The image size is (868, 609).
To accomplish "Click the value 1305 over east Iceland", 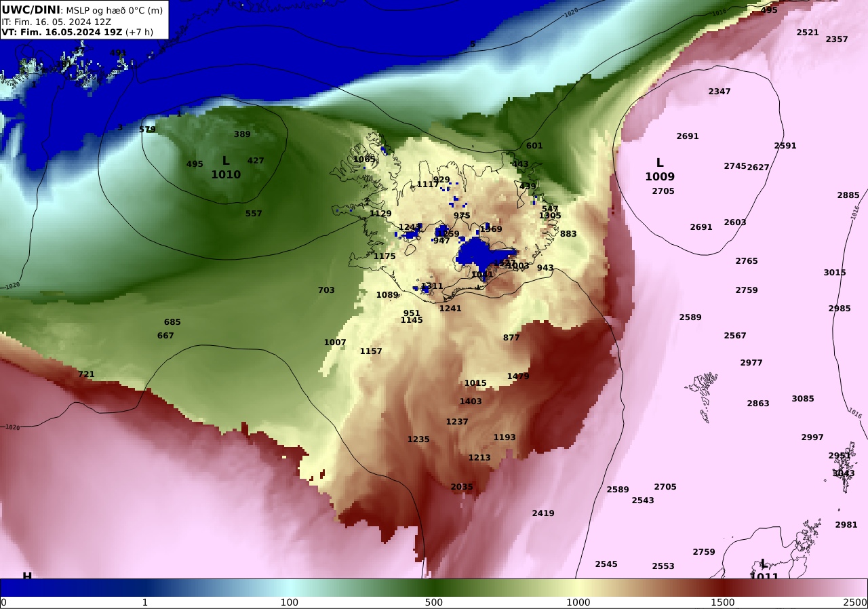I will click(x=550, y=216).
